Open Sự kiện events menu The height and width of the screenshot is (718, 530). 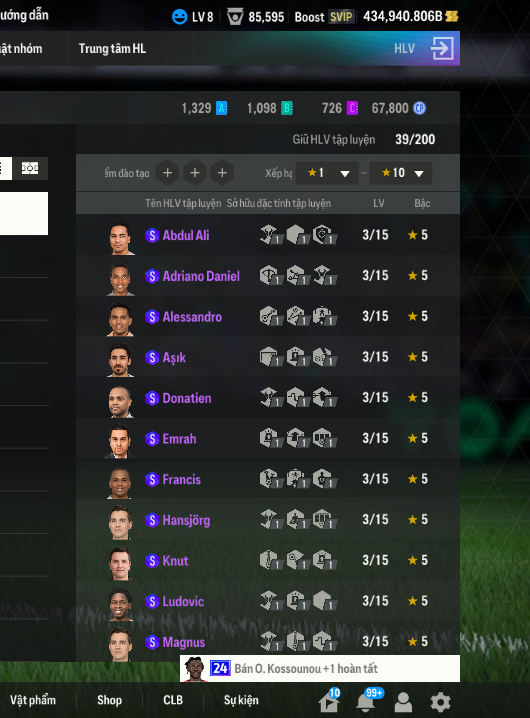[241, 700]
